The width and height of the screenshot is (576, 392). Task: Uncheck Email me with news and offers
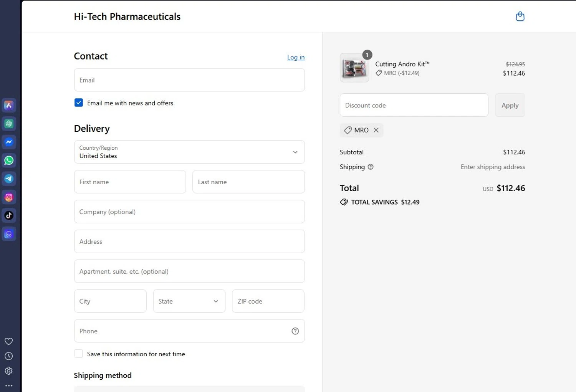(78, 103)
